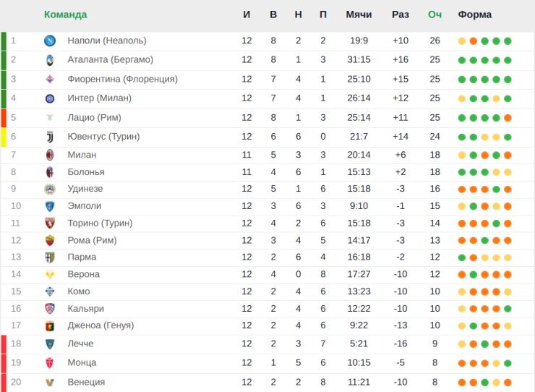Sort table by Команда column header
Viewport: 535px width, 392px height.
(x=65, y=14)
